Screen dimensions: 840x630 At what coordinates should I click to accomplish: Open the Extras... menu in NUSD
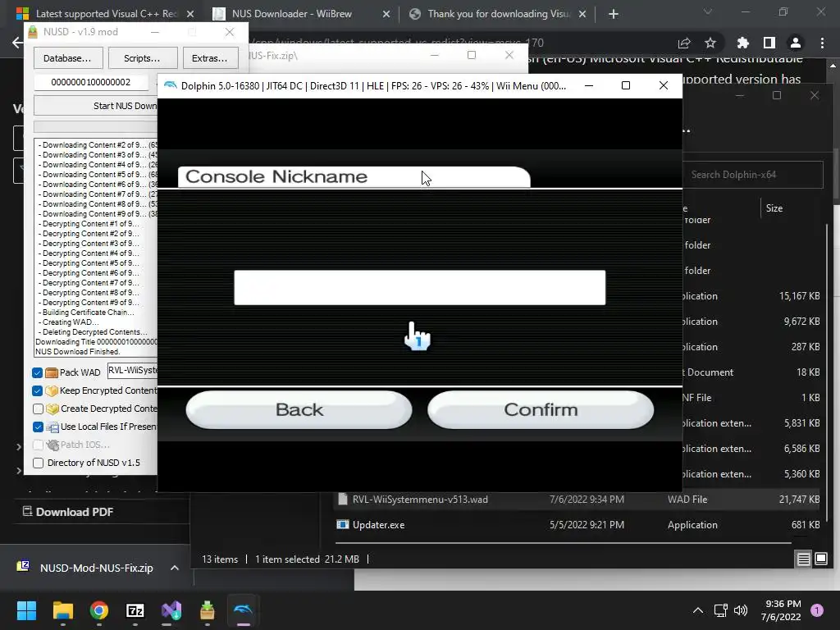pyautogui.click(x=210, y=58)
